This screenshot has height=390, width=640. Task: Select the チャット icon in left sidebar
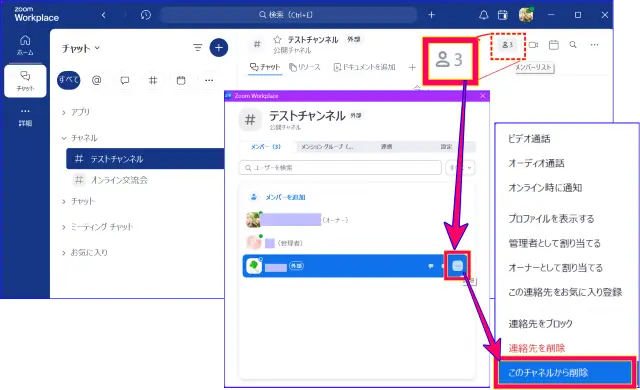(25, 80)
